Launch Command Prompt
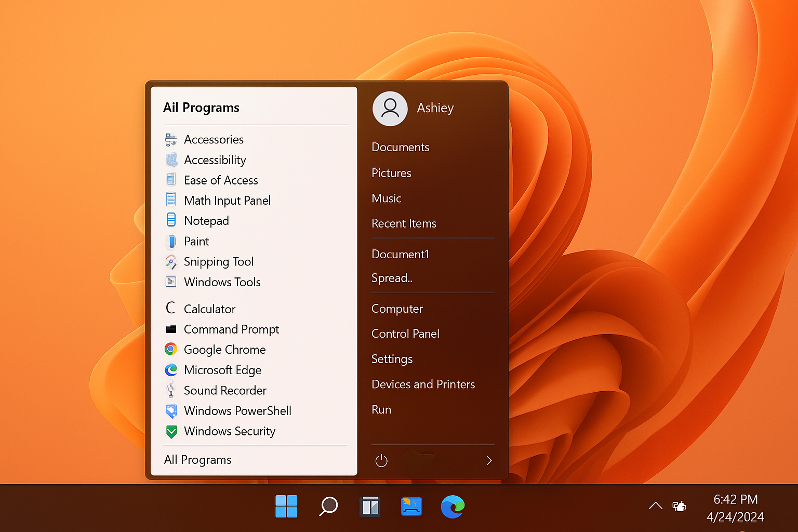The image size is (798, 532). (x=231, y=329)
